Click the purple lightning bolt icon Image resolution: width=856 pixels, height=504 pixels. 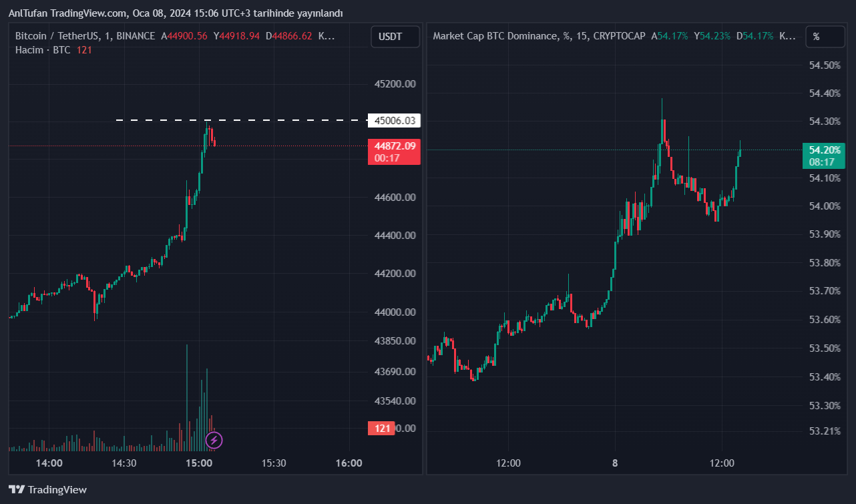click(x=214, y=440)
